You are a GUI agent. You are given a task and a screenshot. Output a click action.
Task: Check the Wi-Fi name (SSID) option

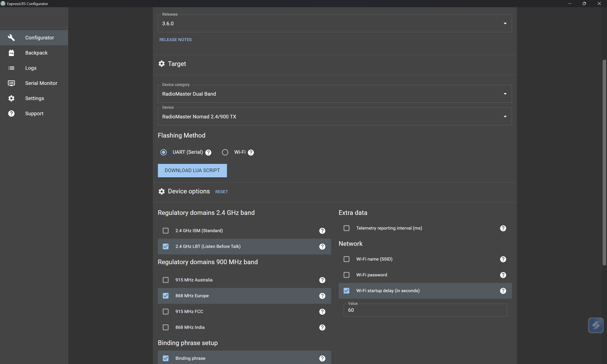346,259
